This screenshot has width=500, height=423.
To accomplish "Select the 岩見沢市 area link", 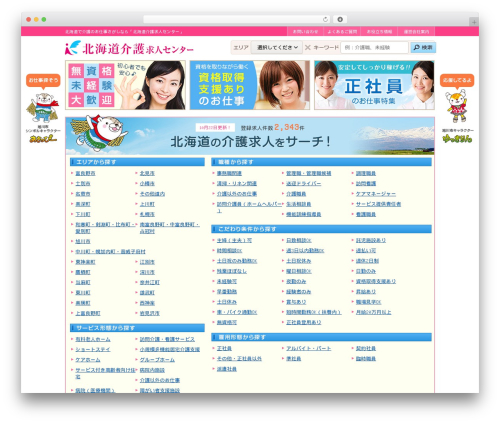I will click(x=150, y=313).
